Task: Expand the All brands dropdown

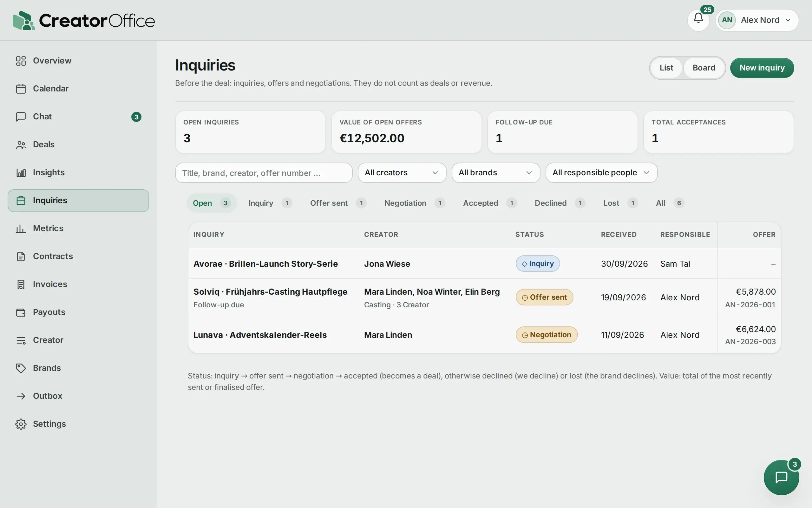Action: [495, 173]
